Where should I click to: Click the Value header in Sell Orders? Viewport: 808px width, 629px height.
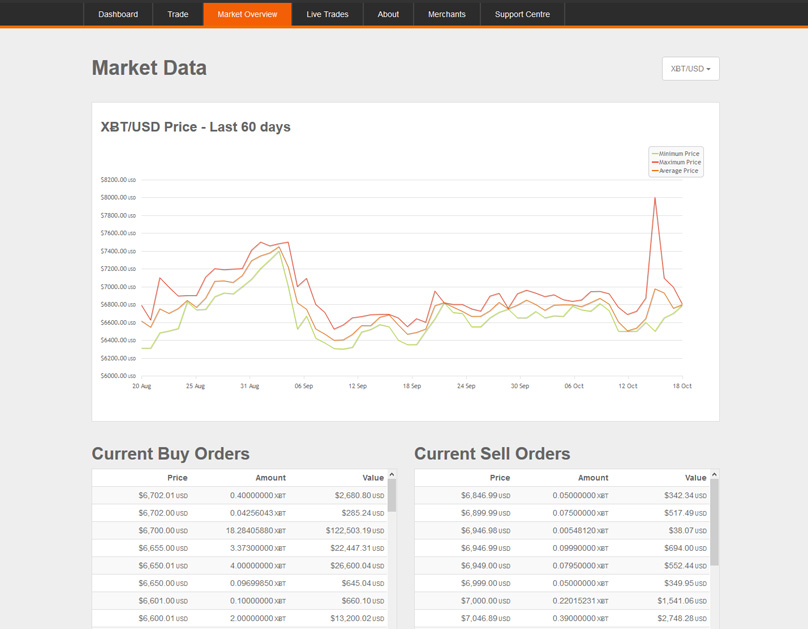click(x=696, y=478)
